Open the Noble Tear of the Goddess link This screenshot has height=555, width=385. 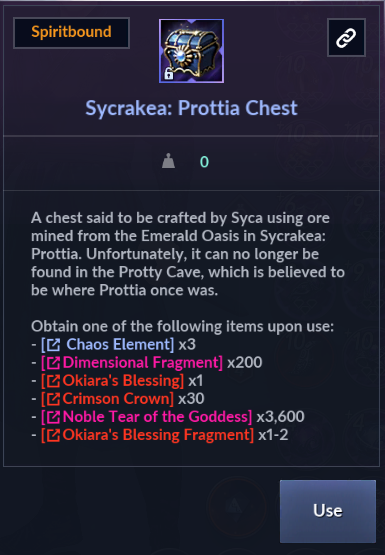[146, 417]
